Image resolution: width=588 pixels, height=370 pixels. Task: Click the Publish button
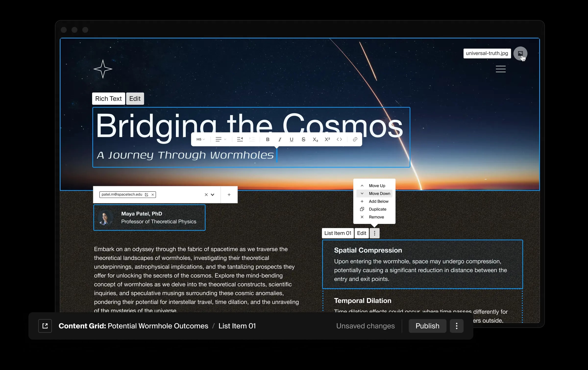coord(427,326)
